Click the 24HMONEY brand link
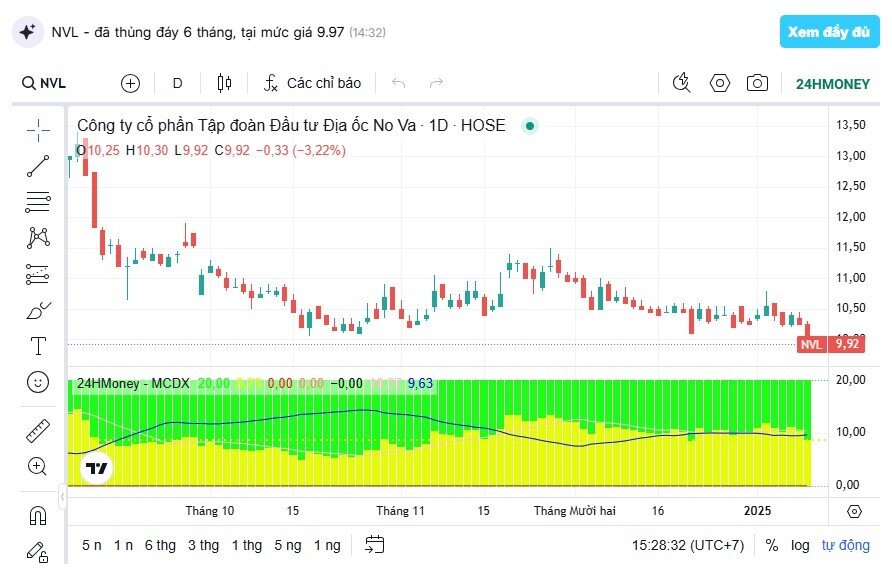This screenshot has width=892, height=585. click(833, 84)
